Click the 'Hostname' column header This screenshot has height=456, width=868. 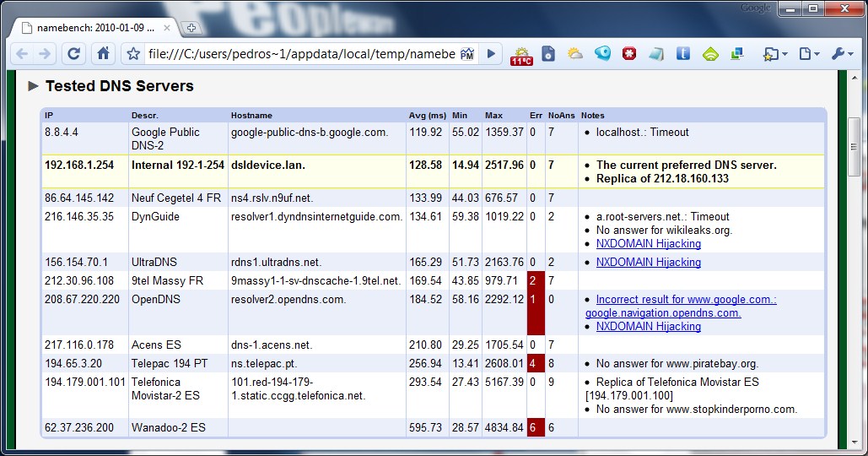coord(251,115)
